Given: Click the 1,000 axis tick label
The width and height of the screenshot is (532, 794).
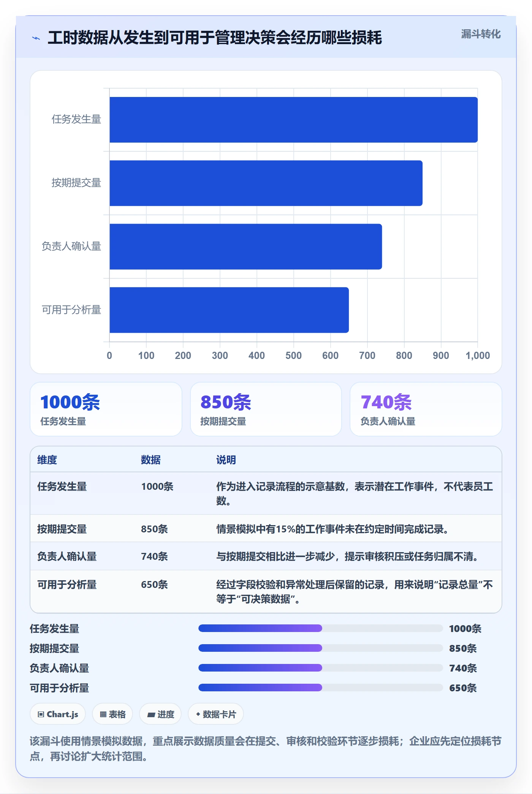Looking at the screenshot, I should coord(478,356).
